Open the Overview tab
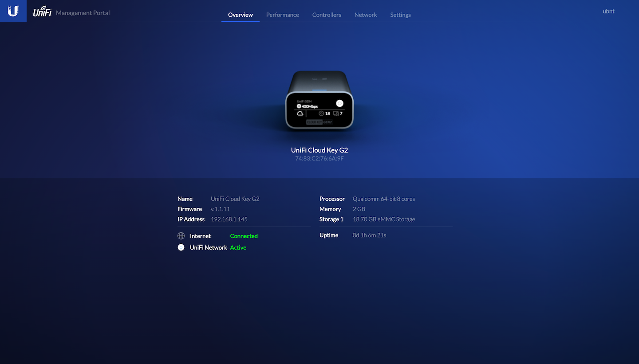Image resolution: width=639 pixels, height=364 pixels. 241,15
